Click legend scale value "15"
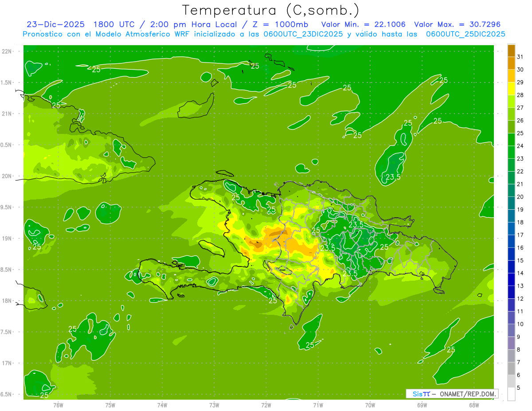532x411 pixels. [520, 261]
